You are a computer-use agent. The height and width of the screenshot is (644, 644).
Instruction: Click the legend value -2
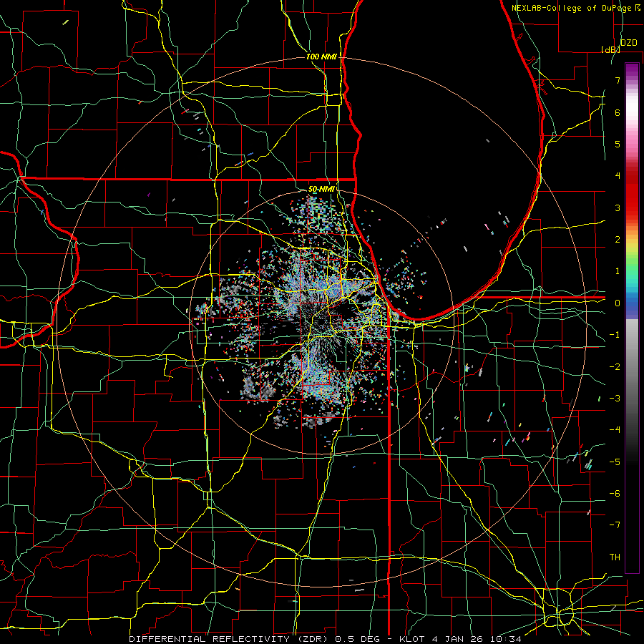[615, 367]
